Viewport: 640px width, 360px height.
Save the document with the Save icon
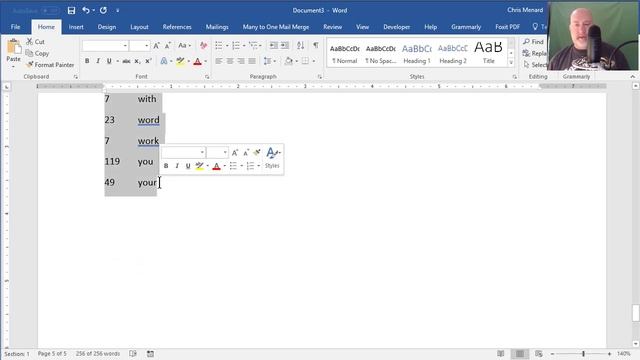(71, 11)
